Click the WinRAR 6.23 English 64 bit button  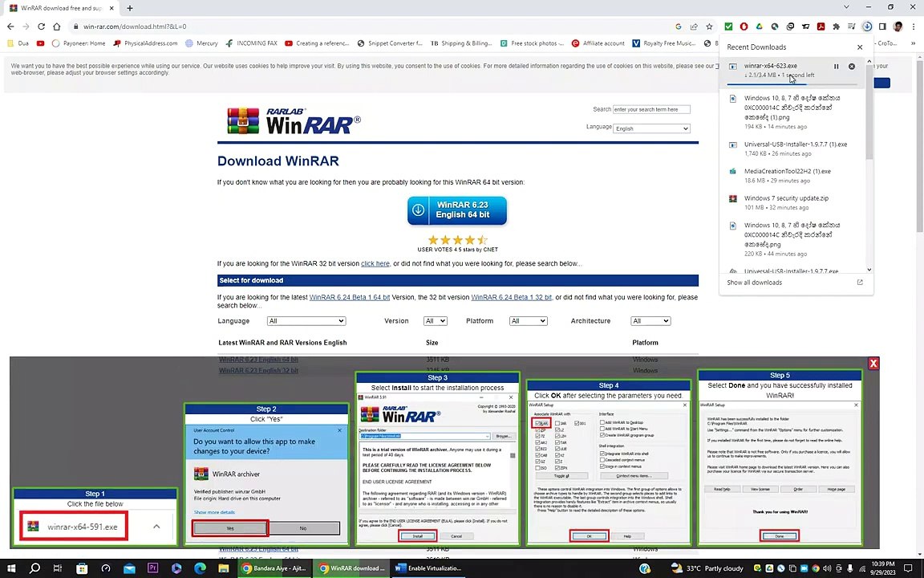coord(456,210)
